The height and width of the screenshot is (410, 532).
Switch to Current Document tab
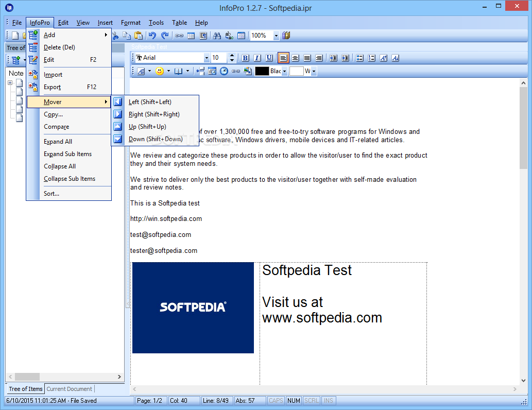click(x=69, y=388)
